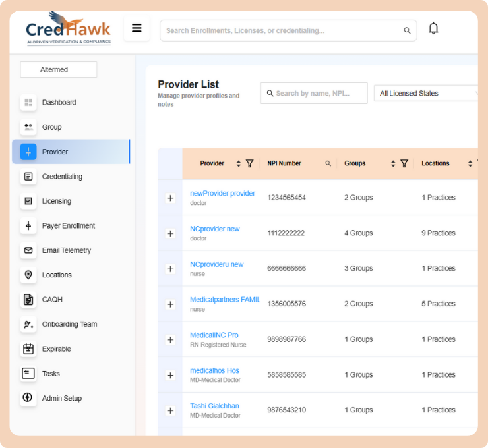Open the All Licensed States dropdown
The width and height of the screenshot is (488, 448).
tap(427, 94)
